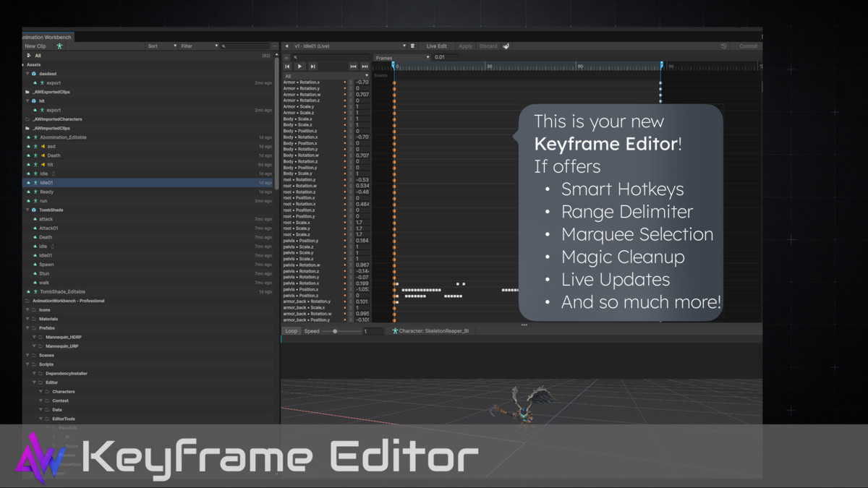Collapse the Editor folder in Scripts
Screen dimensions: 868x488
point(34,382)
